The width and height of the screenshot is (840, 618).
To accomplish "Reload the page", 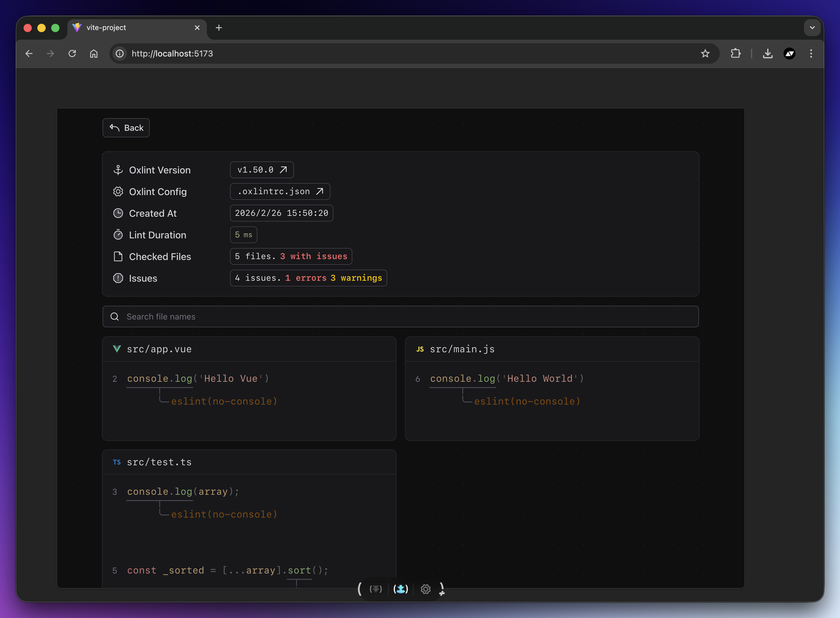I will click(x=72, y=54).
